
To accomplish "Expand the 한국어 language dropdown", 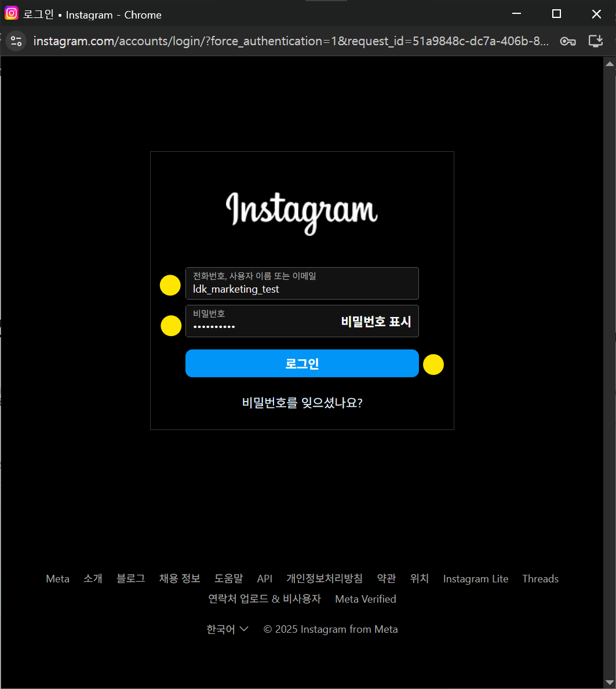I will pos(228,629).
